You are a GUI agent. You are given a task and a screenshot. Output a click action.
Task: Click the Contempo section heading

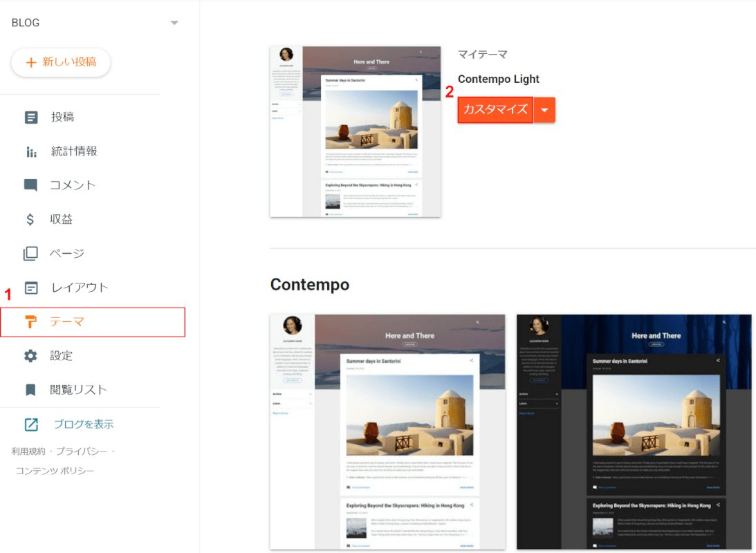310,285
